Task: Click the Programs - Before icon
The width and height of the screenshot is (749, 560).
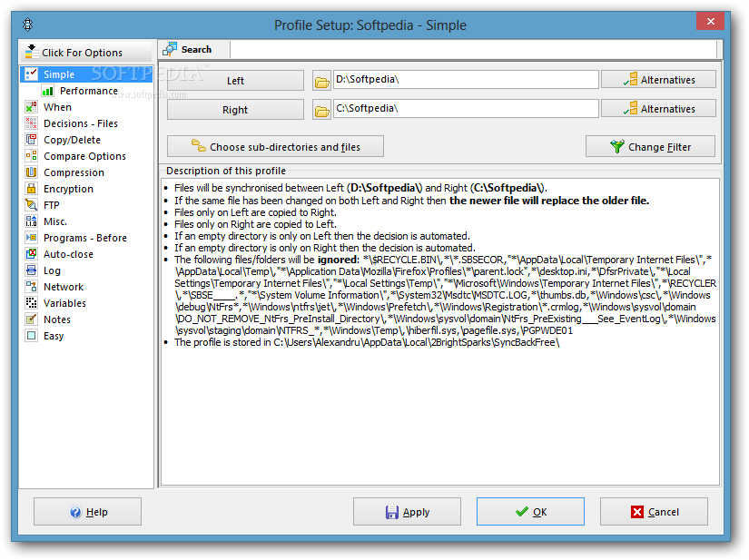Action: (x=31, y=237)
